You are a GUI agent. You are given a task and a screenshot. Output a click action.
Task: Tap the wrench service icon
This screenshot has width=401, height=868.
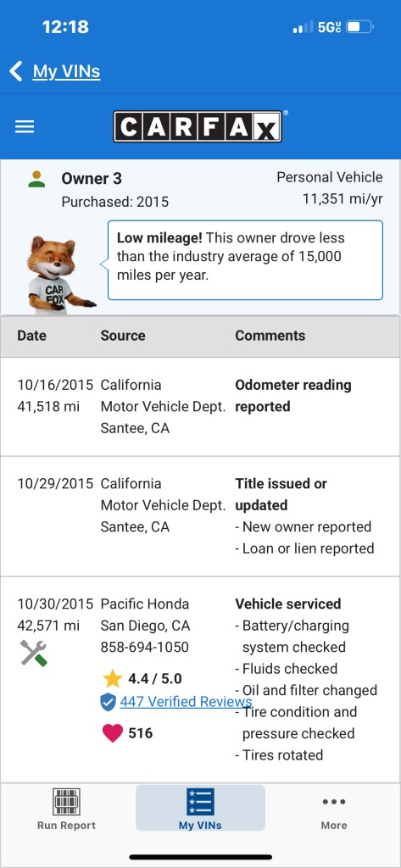34,653
